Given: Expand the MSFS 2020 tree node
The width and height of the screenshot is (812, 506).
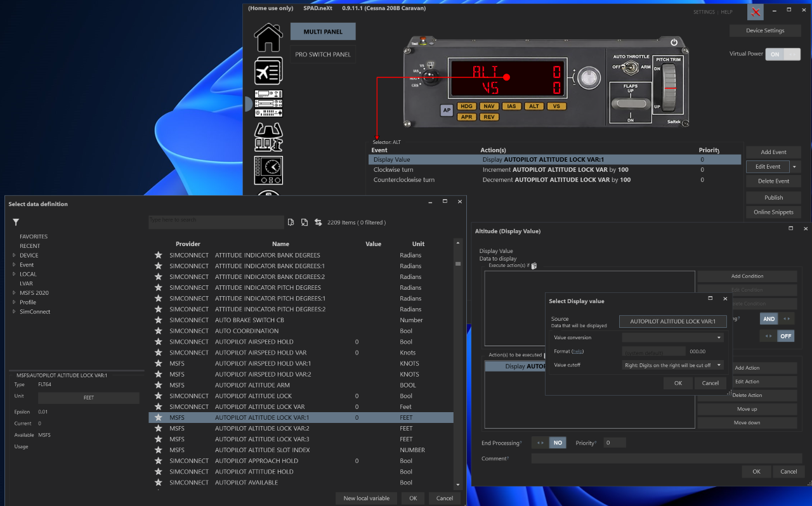Looking at the screenshot, I should click(x=14, y=293).
